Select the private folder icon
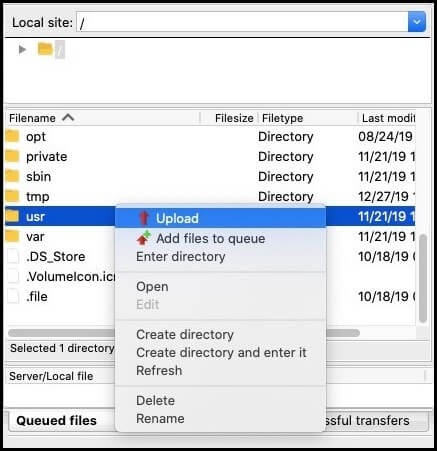Image resolution: width=437 pixels, height=451 pixels. [x=12, y=156]
